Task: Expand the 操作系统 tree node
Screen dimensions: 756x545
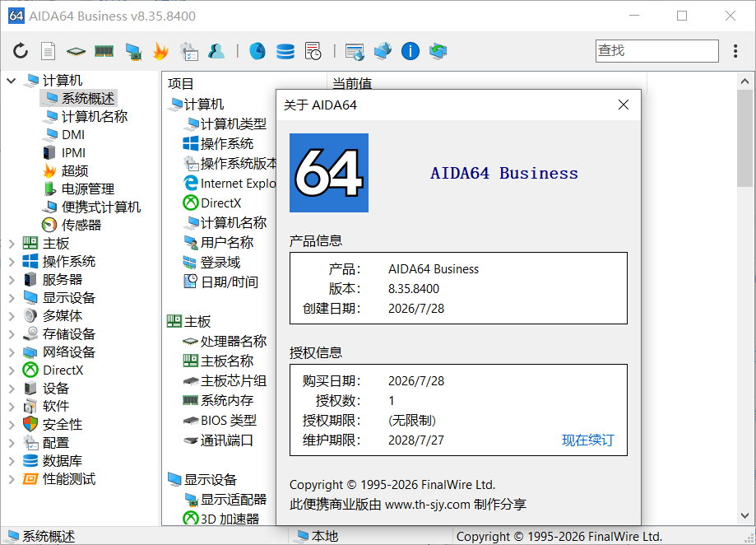Action: point(11,262)
